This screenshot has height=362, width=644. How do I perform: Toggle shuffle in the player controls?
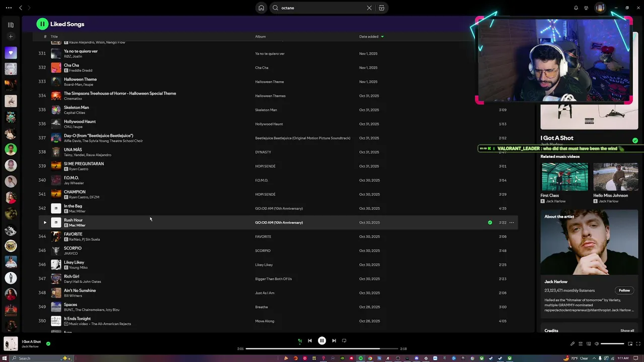300,341
